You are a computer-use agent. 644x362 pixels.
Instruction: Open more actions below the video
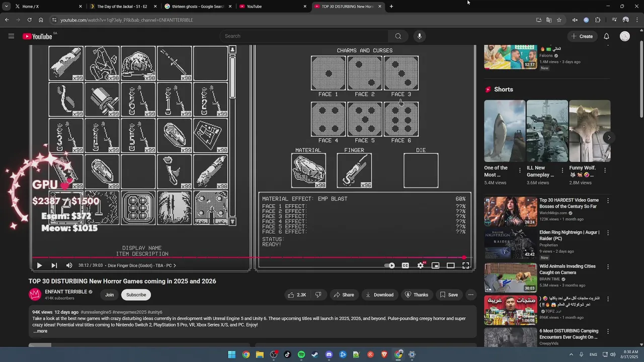[x=471, y=295]
